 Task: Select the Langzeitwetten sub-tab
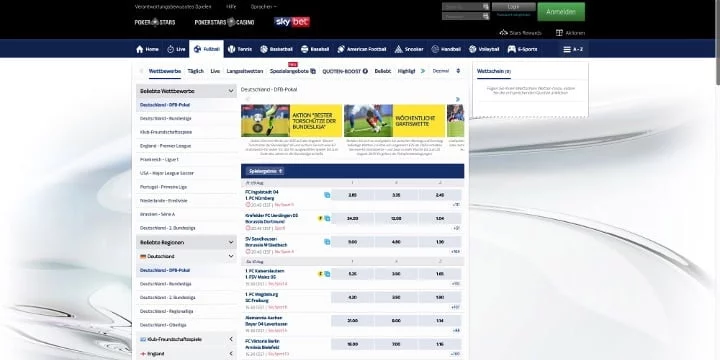245,71
